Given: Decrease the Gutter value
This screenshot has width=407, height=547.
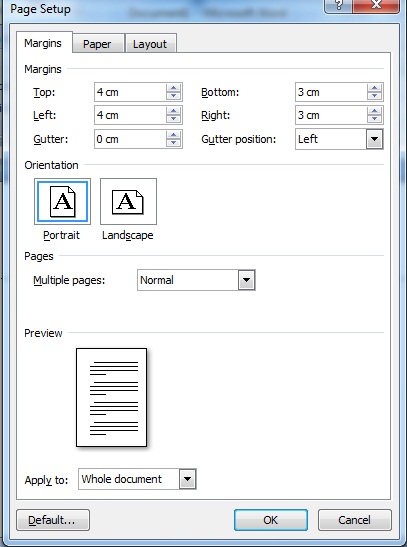Looking at the screenshot, I should [173, 143].
